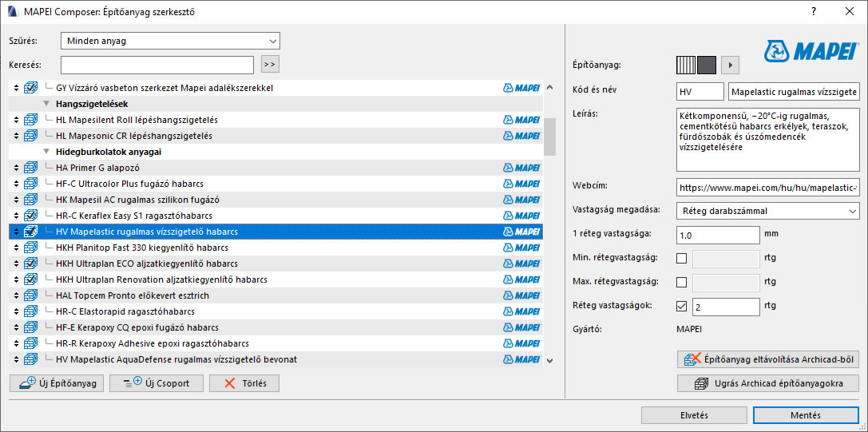868x432 pixels.
Task: Click the material icon beside HF-E Kerapoxy CQ
Action: 31,328
